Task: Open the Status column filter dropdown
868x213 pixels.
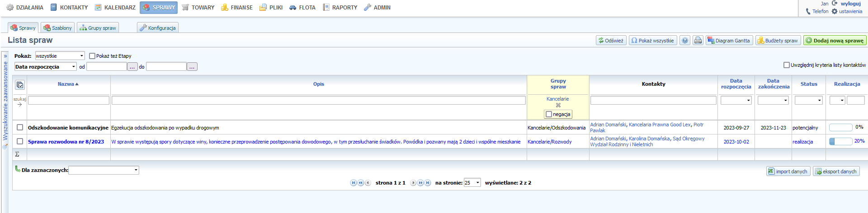Action: click(x=808, y=100)
